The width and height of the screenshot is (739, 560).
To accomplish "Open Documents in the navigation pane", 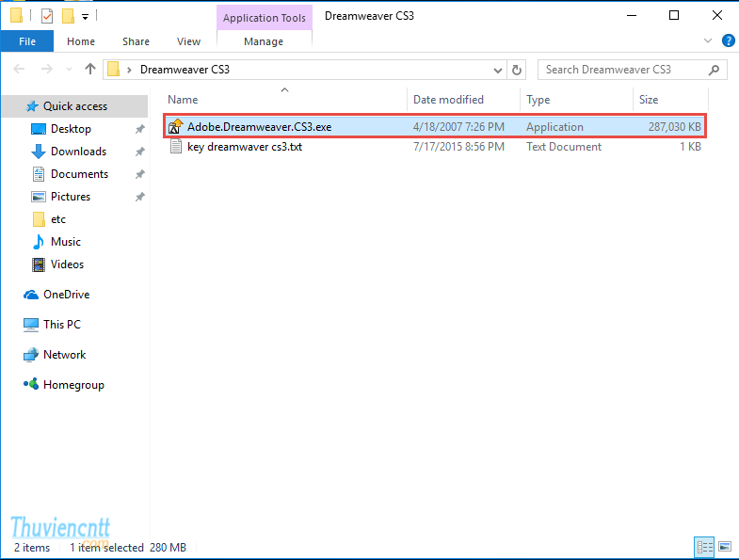I will coord(79,174).
